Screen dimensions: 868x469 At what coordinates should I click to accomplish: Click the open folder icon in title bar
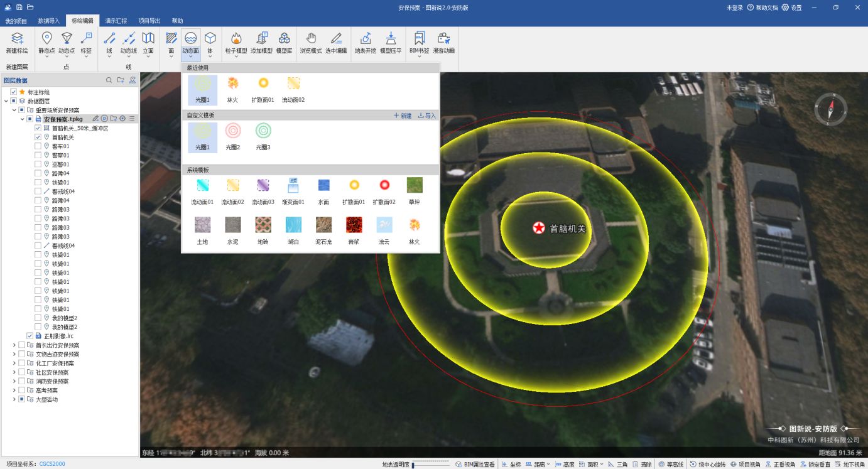click(31, 7)
